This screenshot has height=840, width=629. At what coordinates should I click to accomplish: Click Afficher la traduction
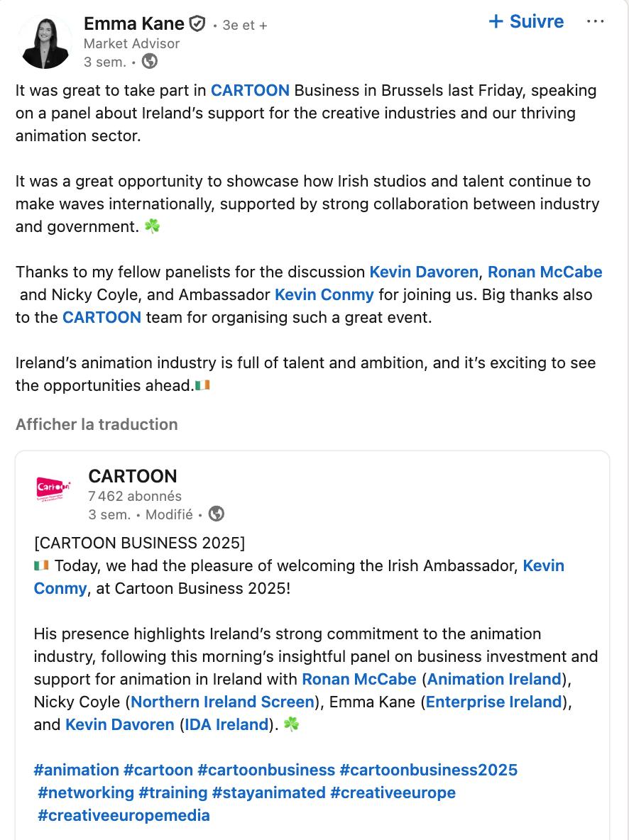point(97,425)
